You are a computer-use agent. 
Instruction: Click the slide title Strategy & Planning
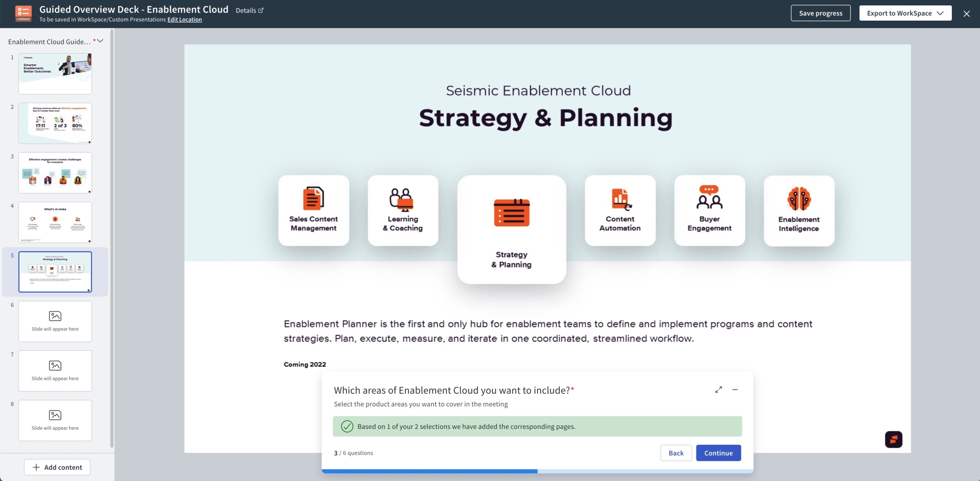[x=546, y=118]
